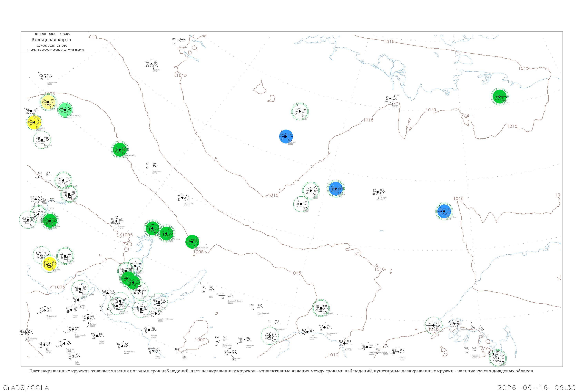Viewport: 588px width, 392px height.
Task: Click the green Северо-Енисейск station circle
Action: pyautogui.click(x=120, y=150)
